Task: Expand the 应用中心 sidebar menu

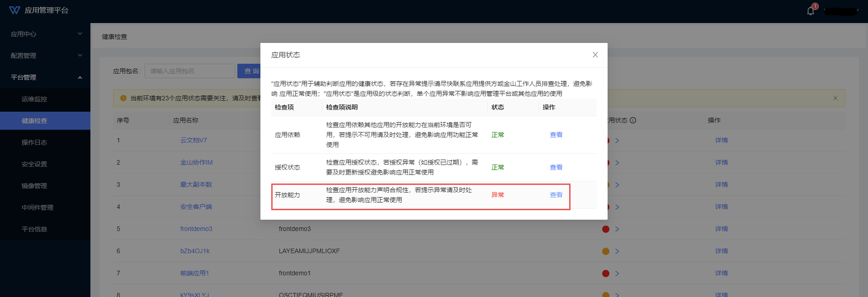Action: tap(45, 34)
